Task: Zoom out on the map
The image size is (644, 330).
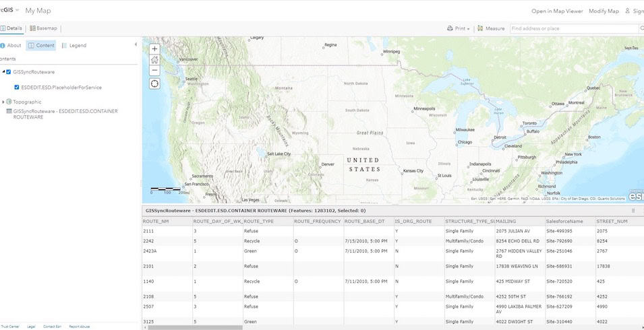Action: point(154,70)
